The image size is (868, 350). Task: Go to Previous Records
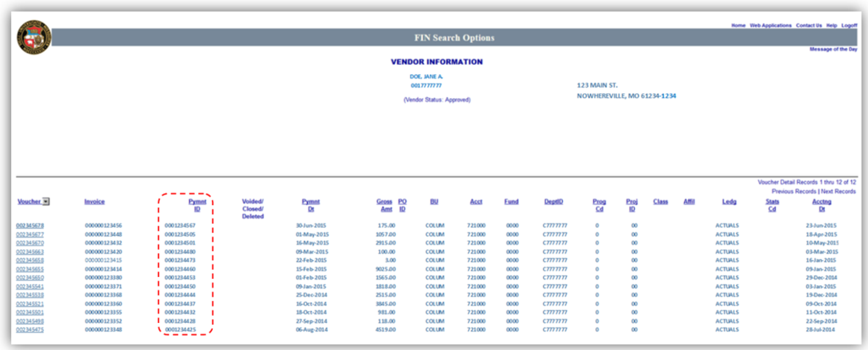point(794,192)
